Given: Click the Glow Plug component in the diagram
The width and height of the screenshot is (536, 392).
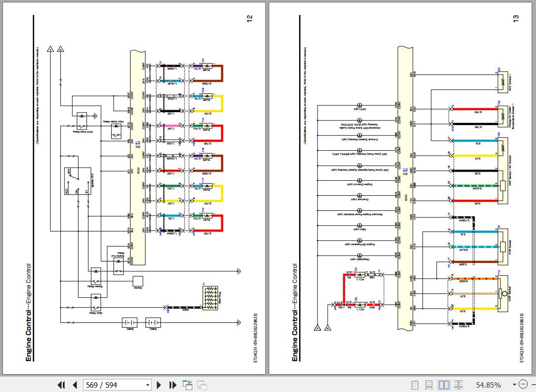Looking at the screenshot, I should (x=210, y=298).
